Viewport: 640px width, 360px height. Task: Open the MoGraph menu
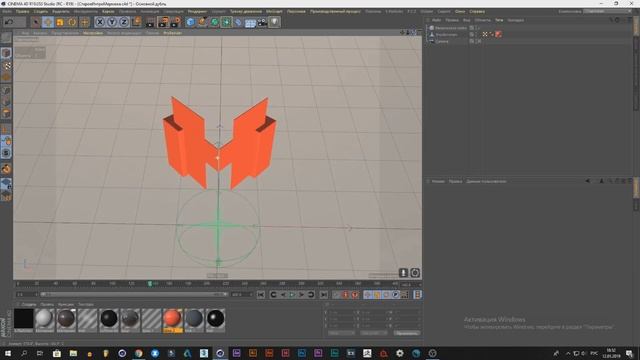(274, 11)
